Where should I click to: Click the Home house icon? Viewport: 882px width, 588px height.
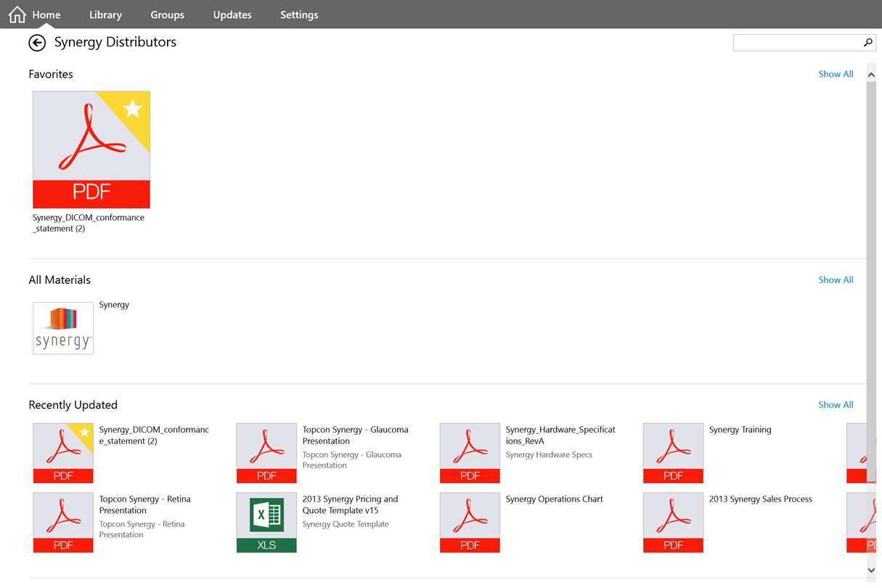[x=17, y=15]
